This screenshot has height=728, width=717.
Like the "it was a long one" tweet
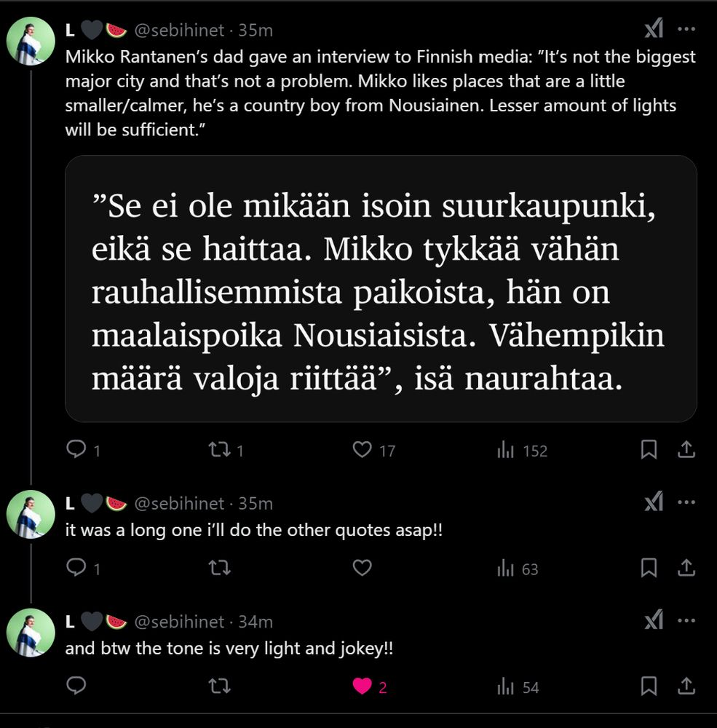pyautogui.click(x=363, y=569)
